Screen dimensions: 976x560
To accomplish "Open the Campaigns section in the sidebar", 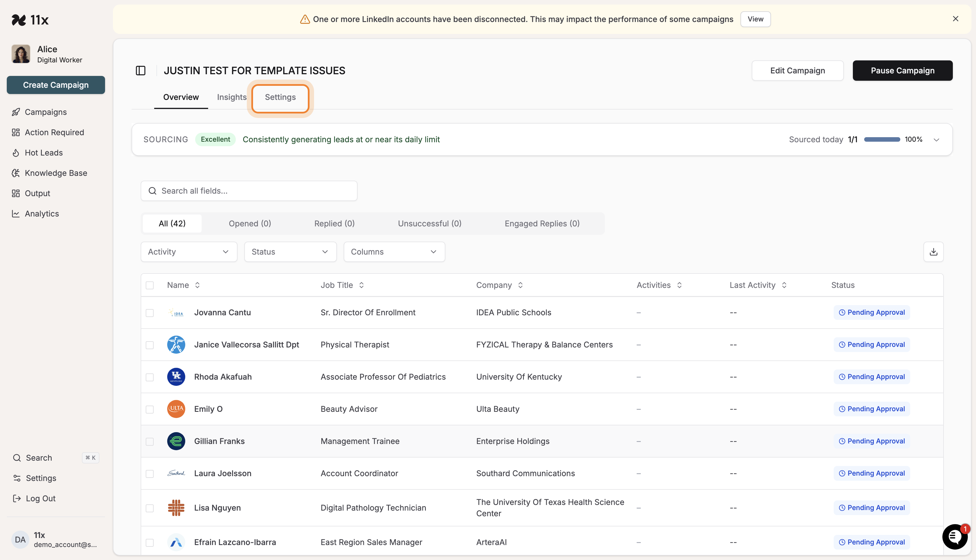I will click(45, 112).
